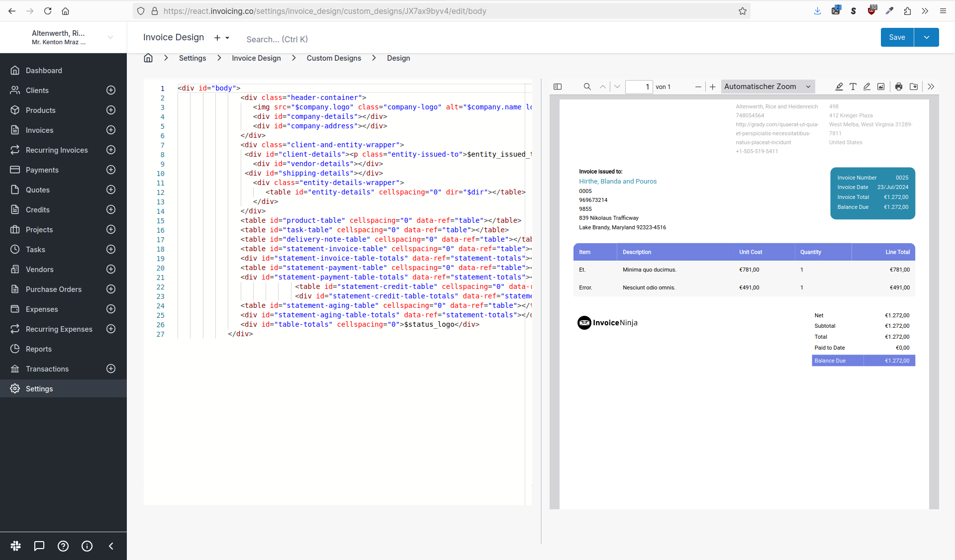The image size is (955, 560).
Task: Expand the Save button dropdown arrow
Action: tap(927, 37)
